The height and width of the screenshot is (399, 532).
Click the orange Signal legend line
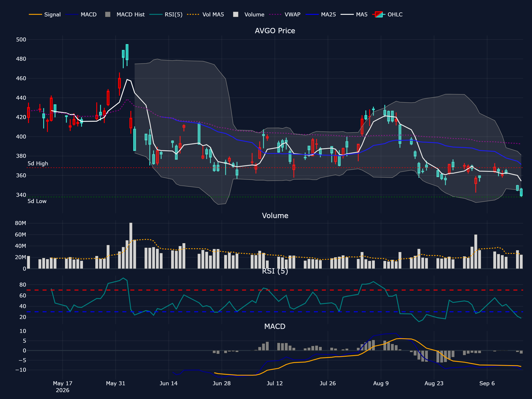click(x=35, y=14)
